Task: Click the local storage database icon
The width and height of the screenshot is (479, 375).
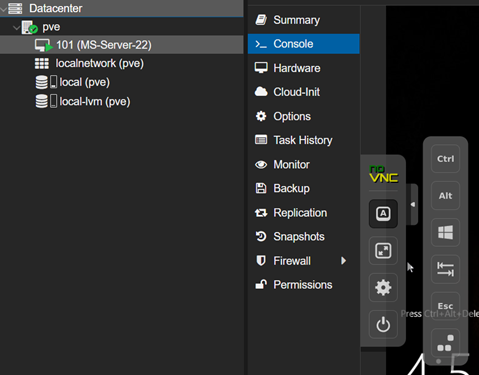Action: pyautogui.click(x=42, y=82)
